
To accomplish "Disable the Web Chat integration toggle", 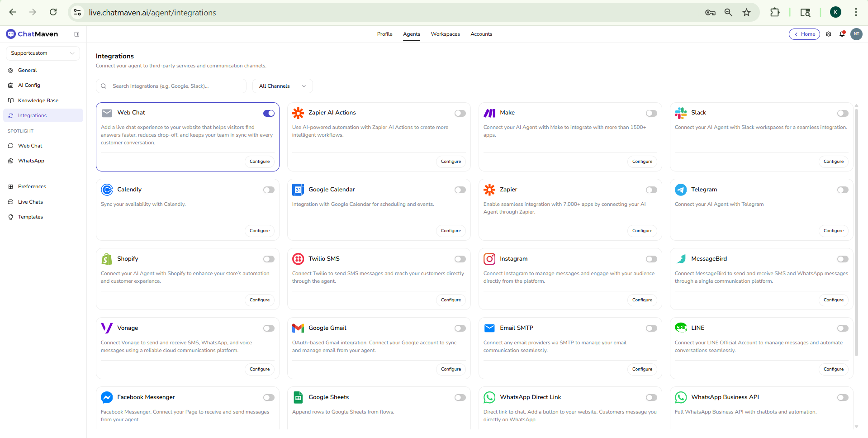I will (x=269, y=113).
